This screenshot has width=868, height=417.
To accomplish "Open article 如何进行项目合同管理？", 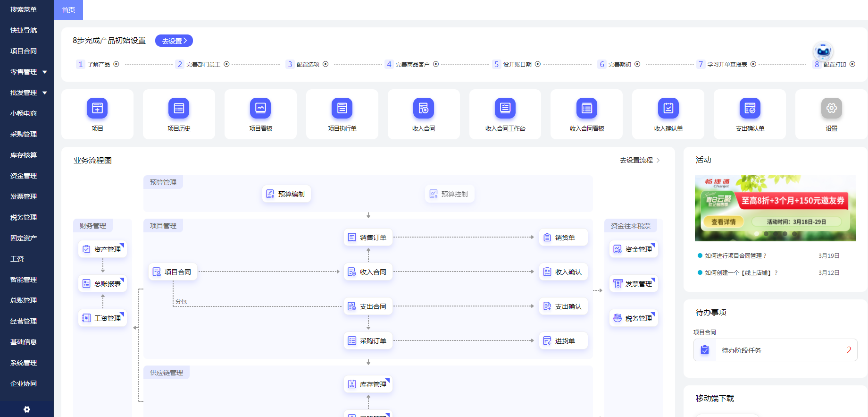I will pyautogui.click(x=736, y=255).
